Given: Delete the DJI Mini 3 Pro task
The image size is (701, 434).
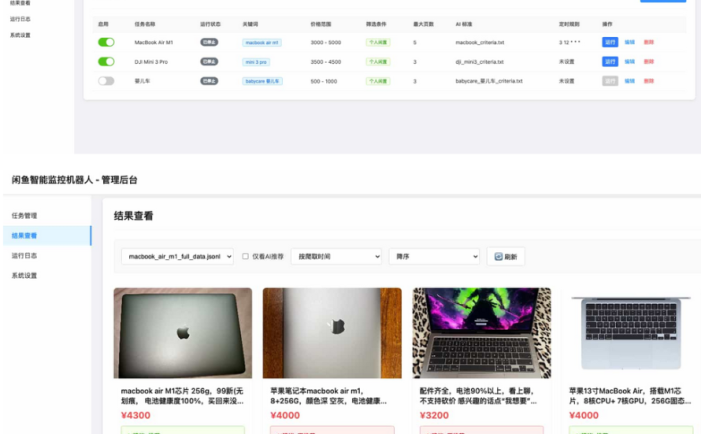Looking at the screenshot, I should click(x=649, y=62).
